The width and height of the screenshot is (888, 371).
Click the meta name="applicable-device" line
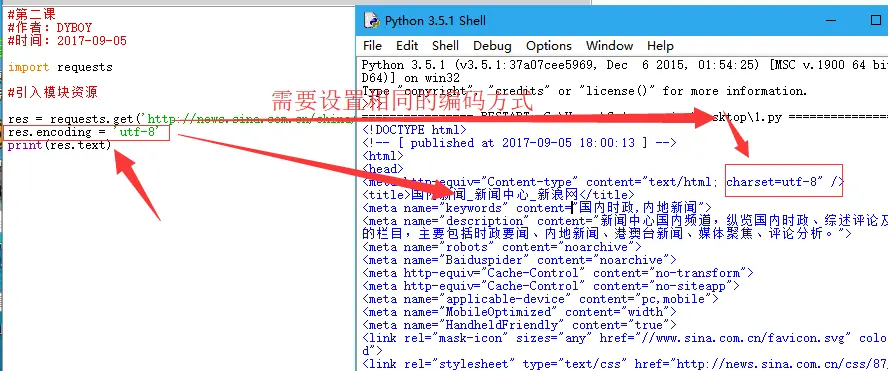[x=540, y=299]
